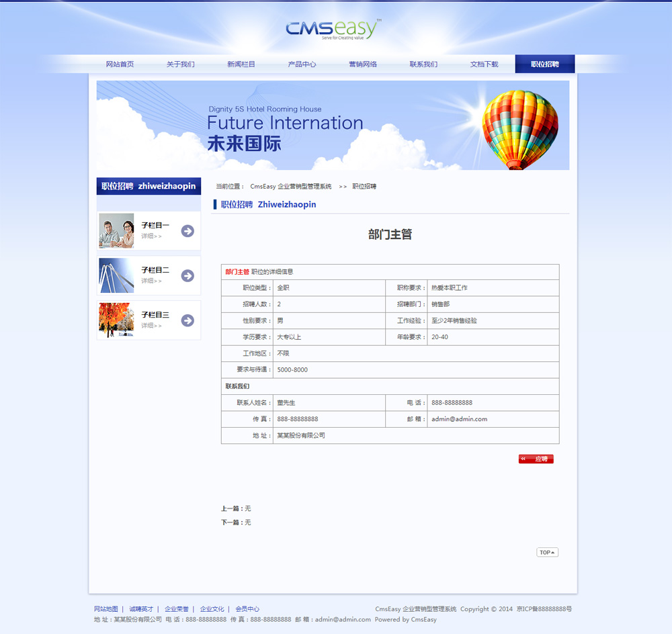Click the arrow icon beside 子栏目一

(187, 231)
